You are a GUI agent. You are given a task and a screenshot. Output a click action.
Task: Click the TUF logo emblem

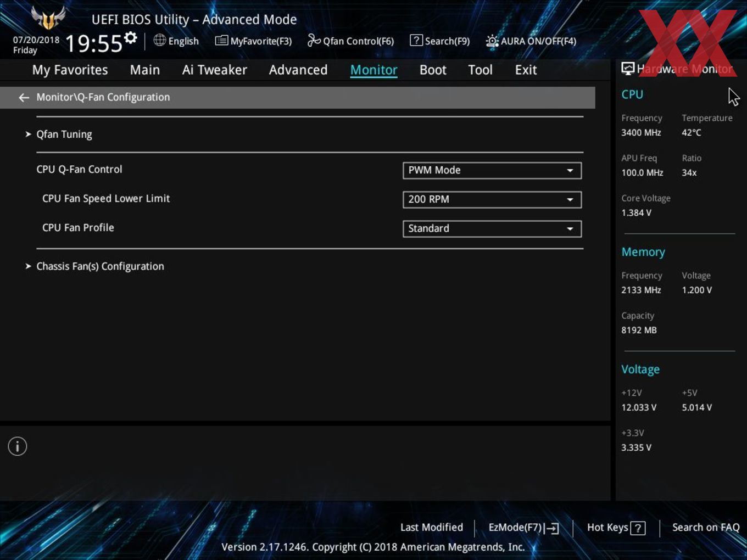coord(48,18)
